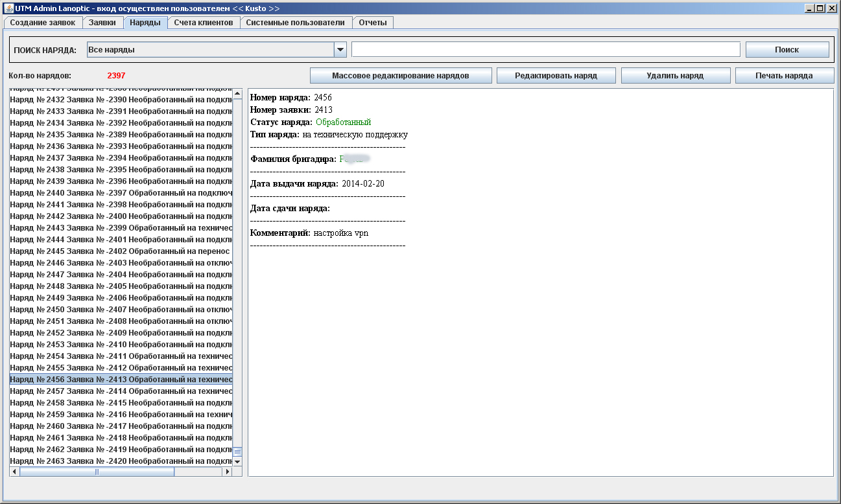Screen dimensions: 841x504
Task: Select the Наряд № 2443 row
Action: point(121,228)
